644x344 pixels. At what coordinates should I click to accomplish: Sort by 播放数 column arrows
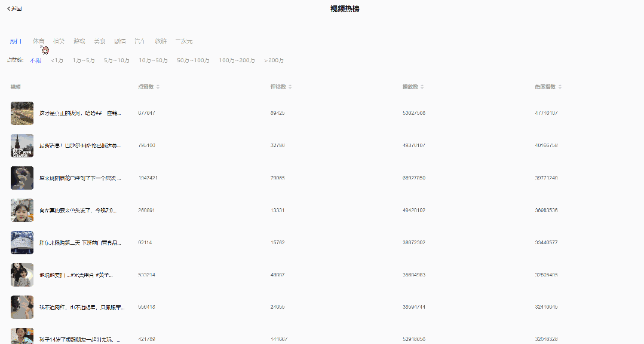[x=422, y=87]
